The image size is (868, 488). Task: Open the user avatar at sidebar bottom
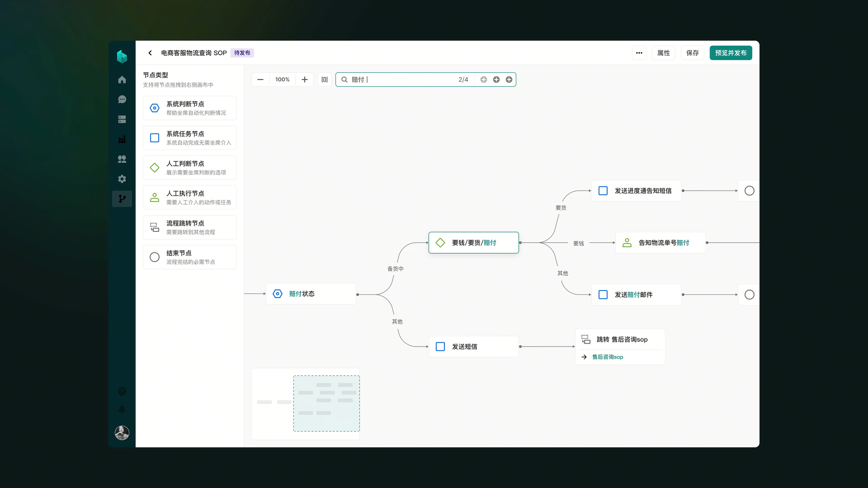122,433
